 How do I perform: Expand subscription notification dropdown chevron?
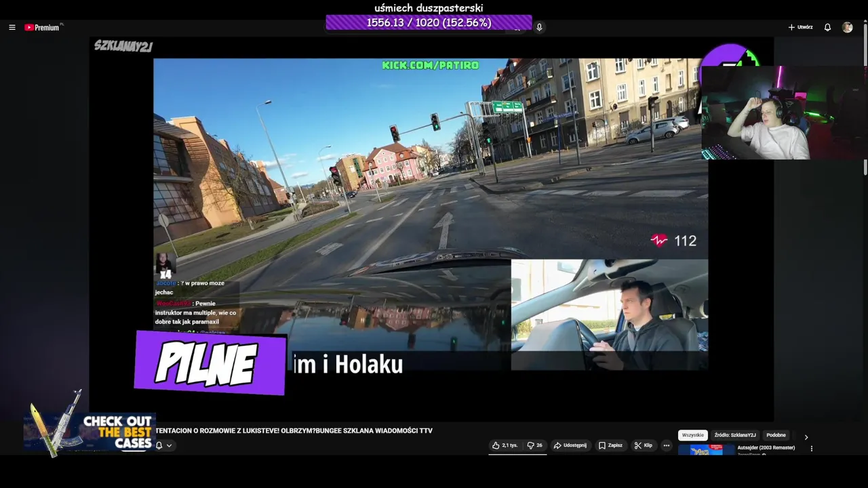pos(169,445)
